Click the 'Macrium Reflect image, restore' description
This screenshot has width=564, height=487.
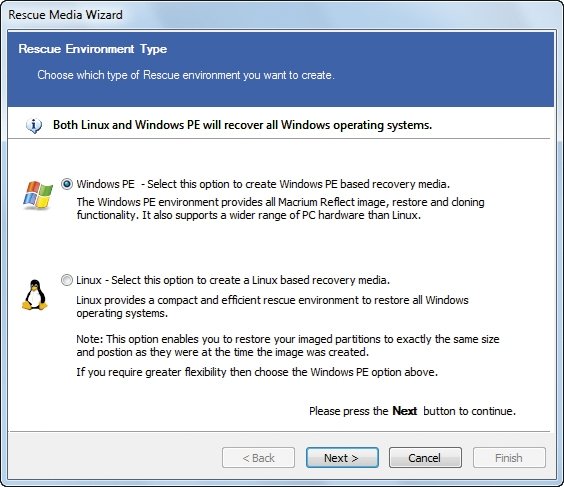(x=280, y=209)
